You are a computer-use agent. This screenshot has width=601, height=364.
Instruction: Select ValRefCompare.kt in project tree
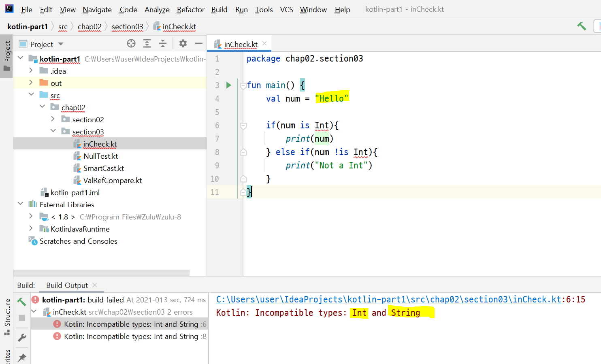point(113,180)
